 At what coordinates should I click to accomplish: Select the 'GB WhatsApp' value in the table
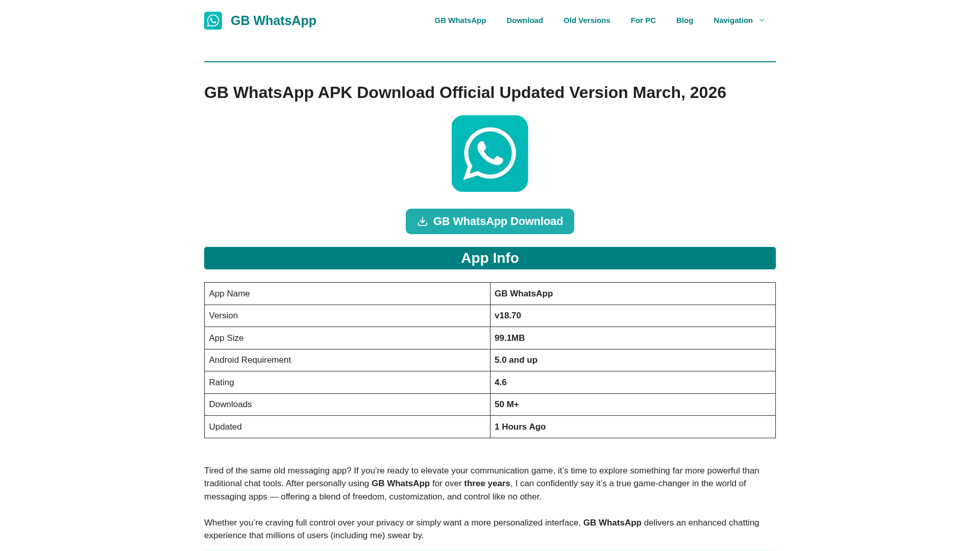[524, 294]
